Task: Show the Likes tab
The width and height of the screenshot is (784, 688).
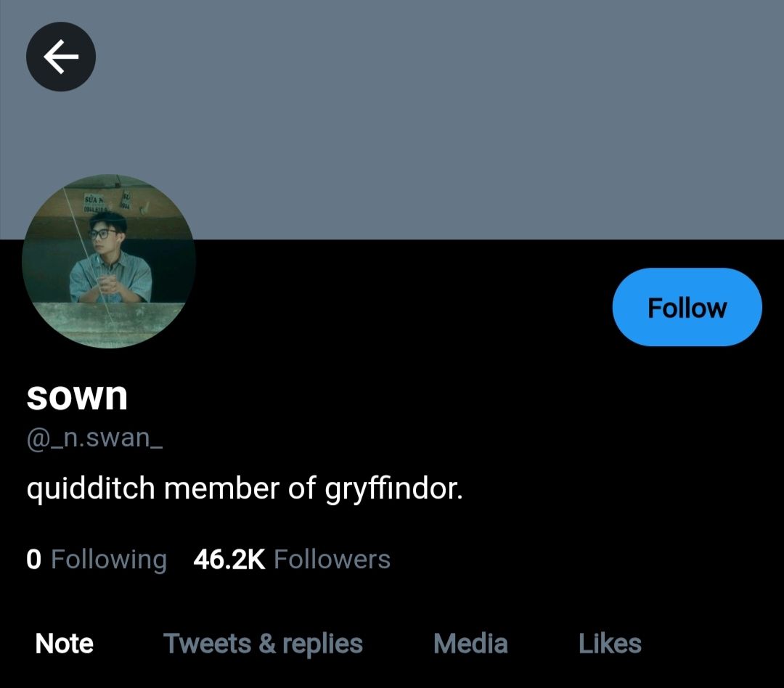Action: point(610,644)
